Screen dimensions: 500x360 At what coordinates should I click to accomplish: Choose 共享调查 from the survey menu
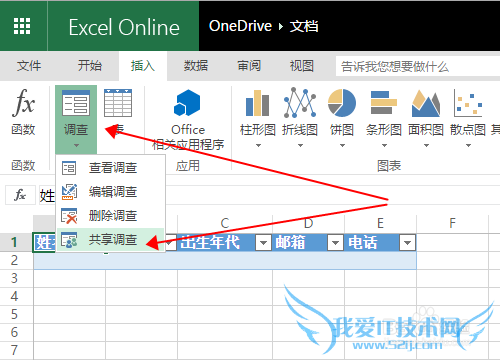click(x=111, y=240)
